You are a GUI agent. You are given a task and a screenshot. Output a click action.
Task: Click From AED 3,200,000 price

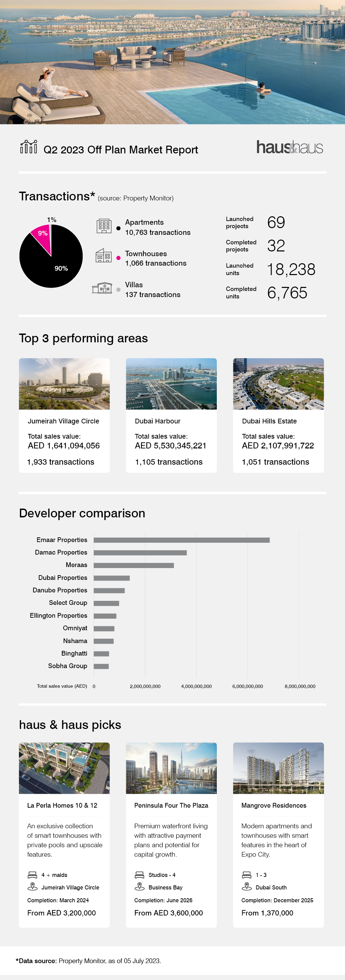[61, 913]
